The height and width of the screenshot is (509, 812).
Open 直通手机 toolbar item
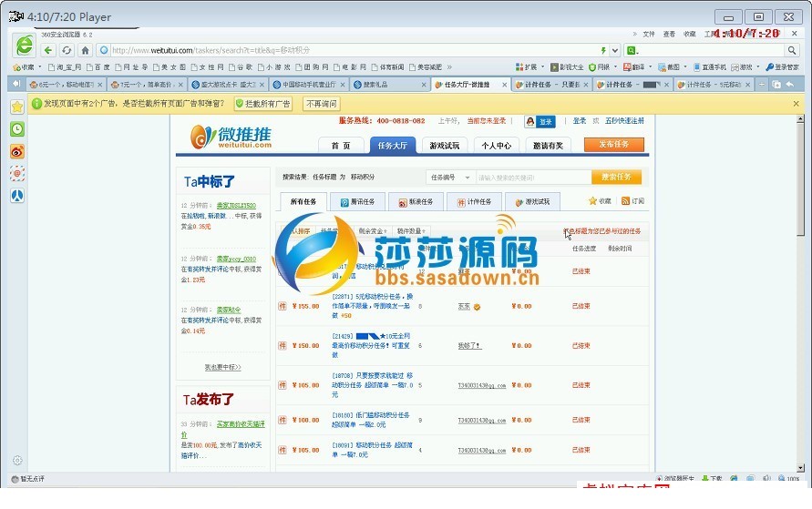click(x=709, y=66)
